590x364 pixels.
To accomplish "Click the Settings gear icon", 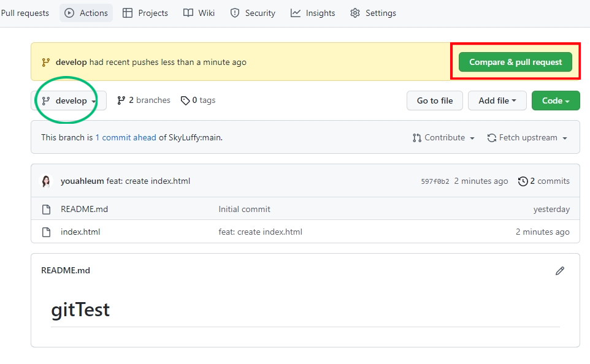I will pyautogui.click(x=355, y=13).
